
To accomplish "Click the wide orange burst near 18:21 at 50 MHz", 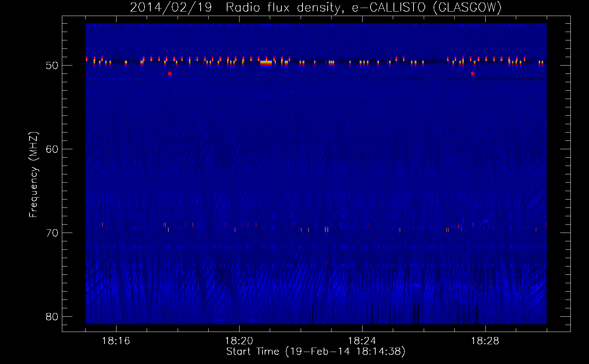I will [x=266, y=63].
